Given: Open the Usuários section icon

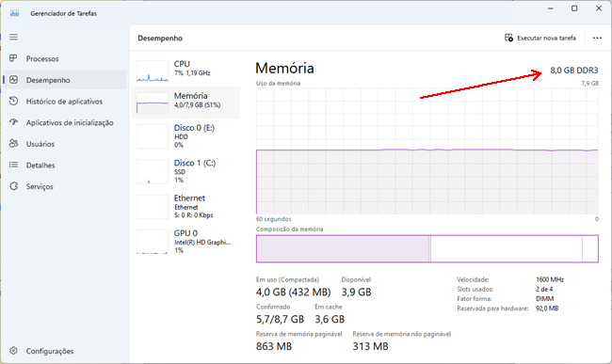Looking at the screenshot, I should pos(14,143).
